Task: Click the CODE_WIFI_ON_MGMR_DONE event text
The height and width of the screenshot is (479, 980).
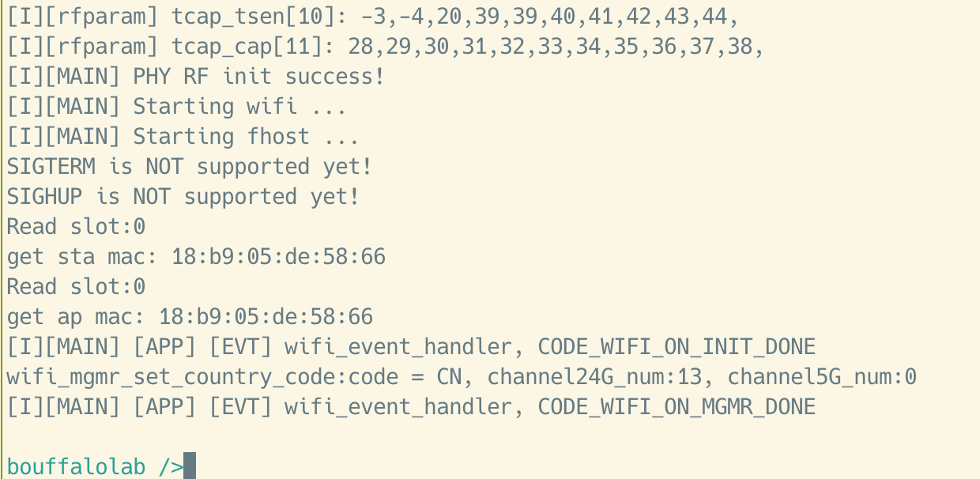Action: [x=677, y=407]
